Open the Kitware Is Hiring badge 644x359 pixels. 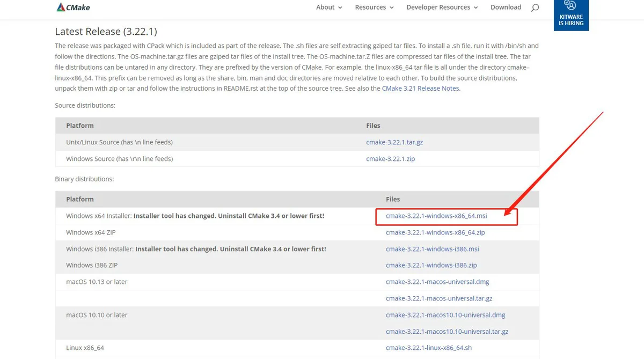coord(571,15)
